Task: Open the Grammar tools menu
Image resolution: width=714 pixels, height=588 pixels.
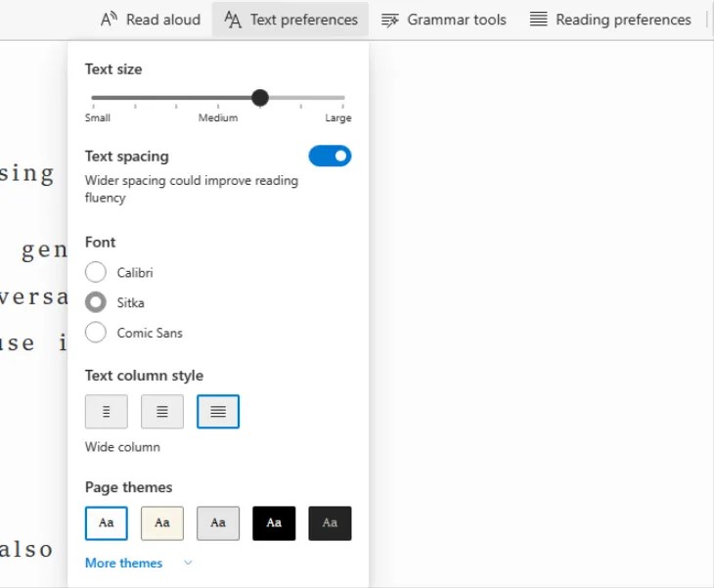Action: pyautogui.click(x=444, y=20)
